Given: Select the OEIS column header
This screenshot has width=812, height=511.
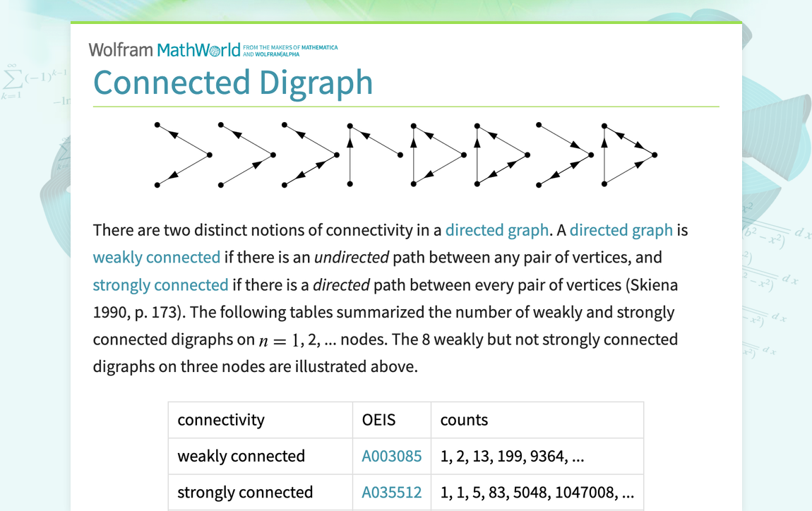Looking at the screenshot, I should coord(379,419).
